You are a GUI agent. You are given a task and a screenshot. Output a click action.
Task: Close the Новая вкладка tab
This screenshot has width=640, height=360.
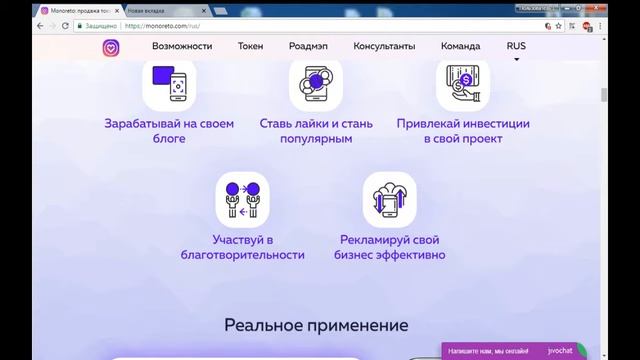[204, 11]
